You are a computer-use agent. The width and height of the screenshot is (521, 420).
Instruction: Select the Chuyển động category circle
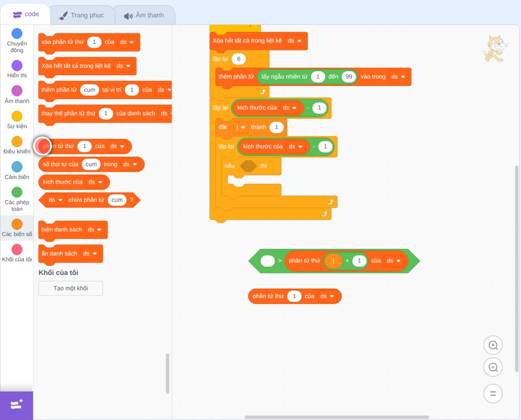(x=17, y=33)
